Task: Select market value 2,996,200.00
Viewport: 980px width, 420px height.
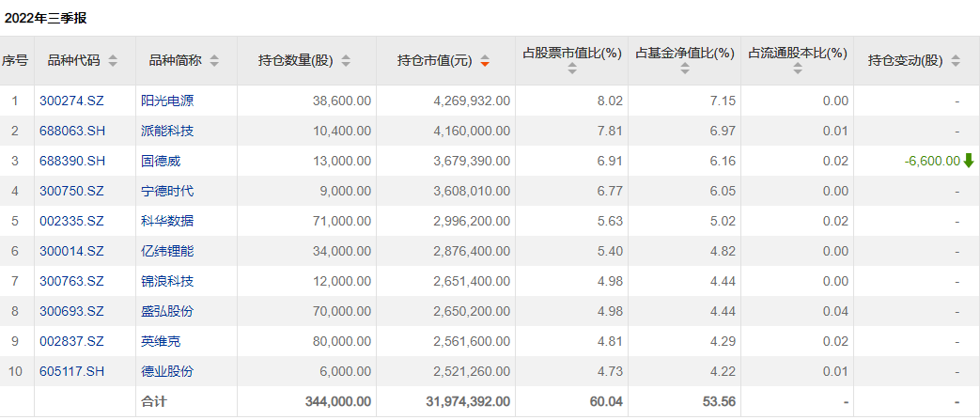Action: 472,221
